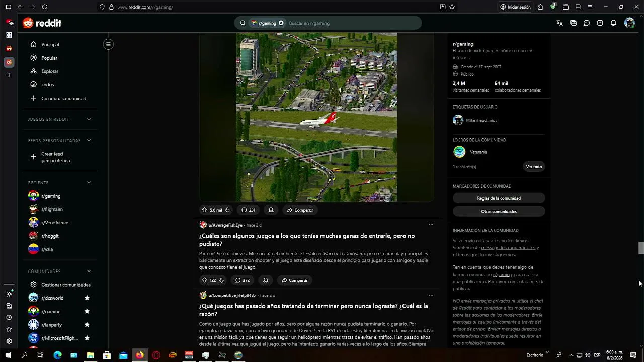Reload the page in browser toolbar
This screenshot has width=644, height=362.
(45, 7)
